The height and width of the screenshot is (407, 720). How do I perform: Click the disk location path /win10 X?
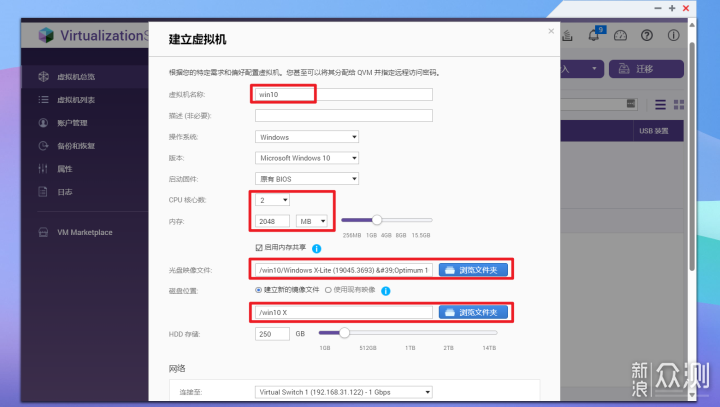pos(343,312)
